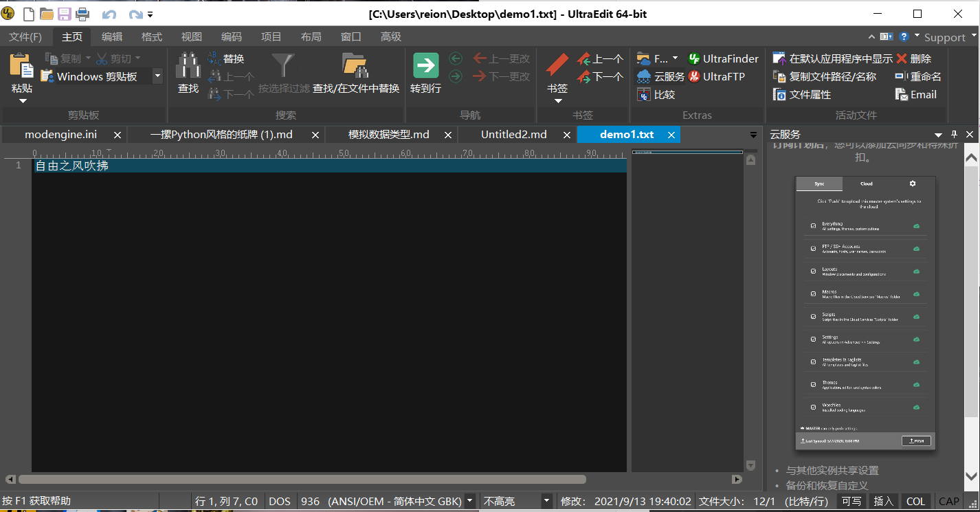
Task: Open 文件属性 file properties
Action: coord(802,94)
